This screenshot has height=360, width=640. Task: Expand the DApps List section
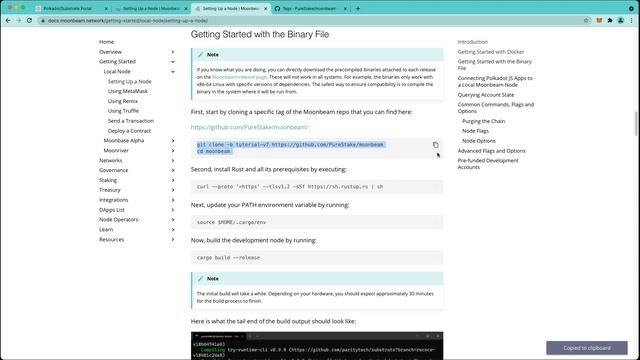[173, 210]
